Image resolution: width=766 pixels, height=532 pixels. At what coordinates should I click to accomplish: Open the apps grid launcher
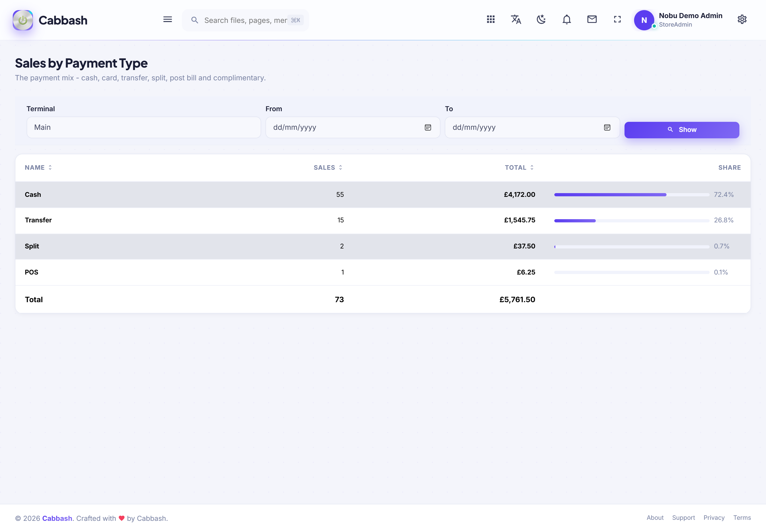(491, 19)
